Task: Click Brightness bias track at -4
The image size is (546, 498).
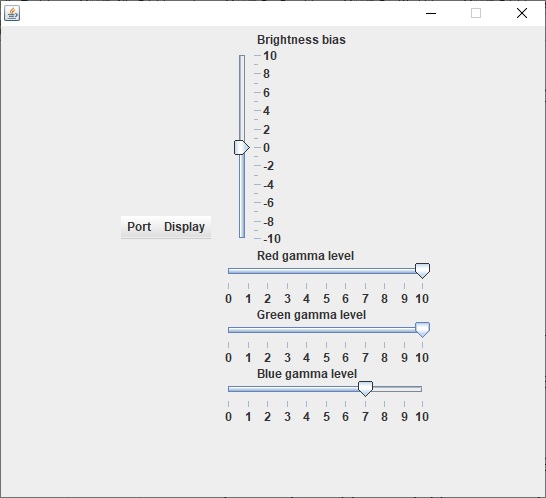Action: pos(242,184)
